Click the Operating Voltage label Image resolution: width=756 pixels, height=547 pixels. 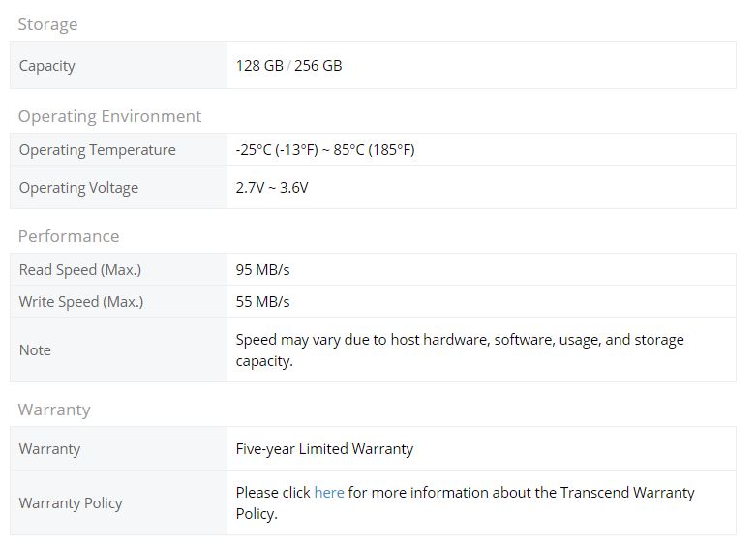point(78,188)
